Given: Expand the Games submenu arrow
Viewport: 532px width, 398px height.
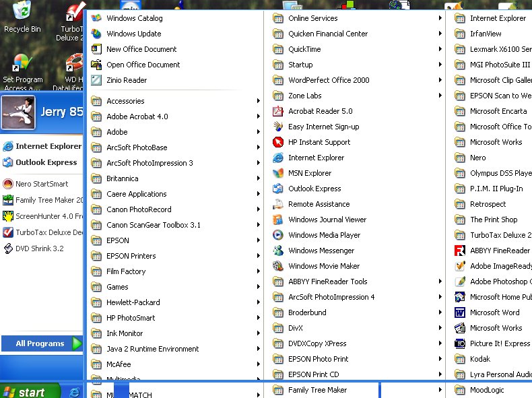Looking at the screenshot, I should [258, 287].
